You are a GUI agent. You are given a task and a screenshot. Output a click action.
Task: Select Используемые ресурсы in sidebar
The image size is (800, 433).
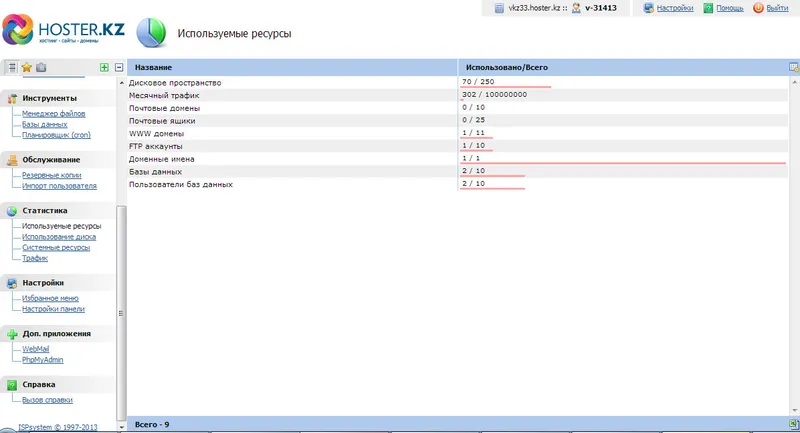[62, 226]
